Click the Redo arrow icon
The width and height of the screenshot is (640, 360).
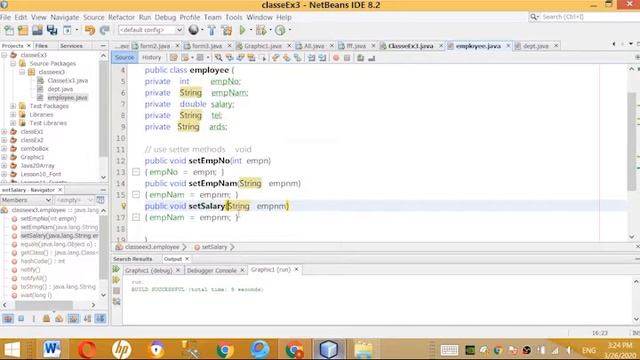click(x=104, y=30)
